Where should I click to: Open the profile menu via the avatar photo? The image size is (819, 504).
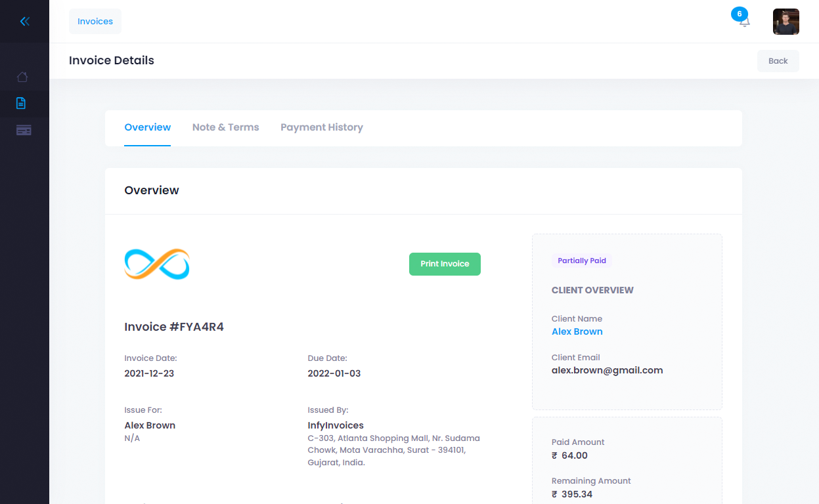point(786,21)
